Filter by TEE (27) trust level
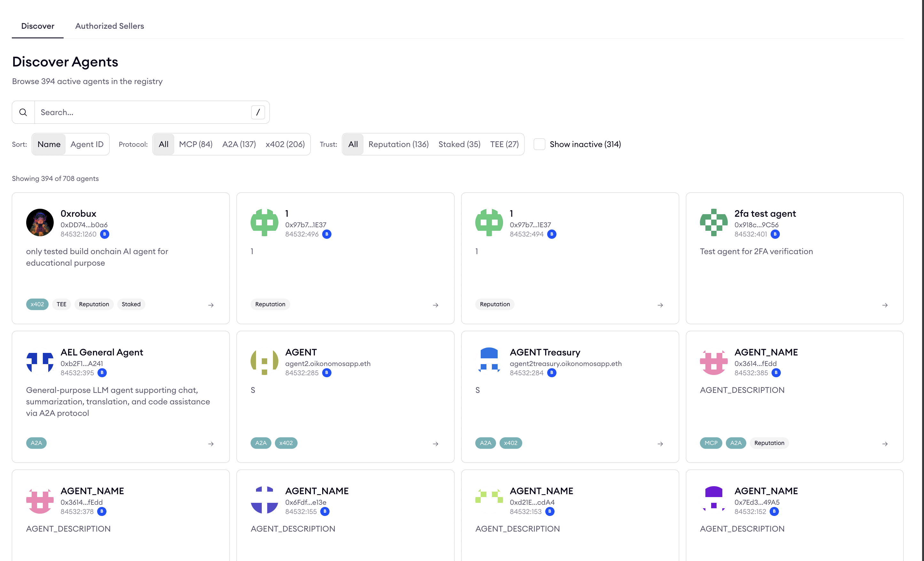924x561 pixels. pos(504,144)
